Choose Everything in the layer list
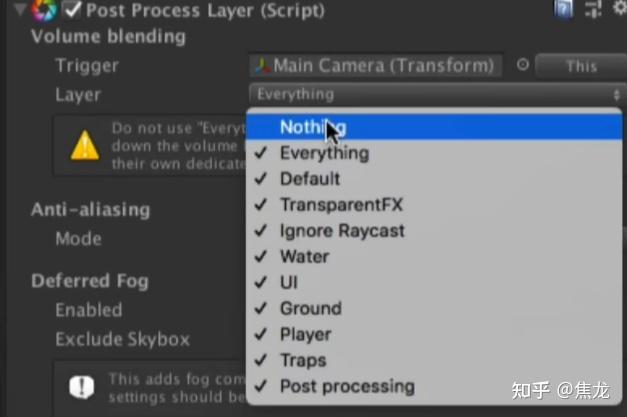 tap(324, 153)
